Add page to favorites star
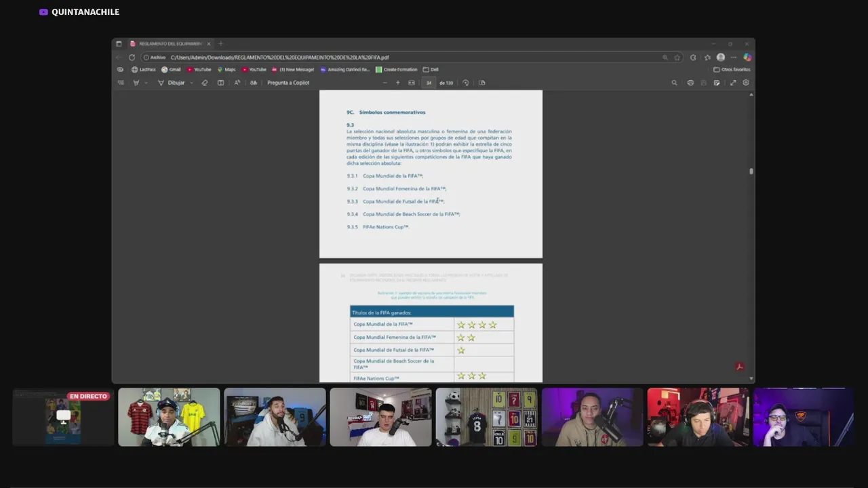The height and width of the screenshot is (488, 868). 677,58
